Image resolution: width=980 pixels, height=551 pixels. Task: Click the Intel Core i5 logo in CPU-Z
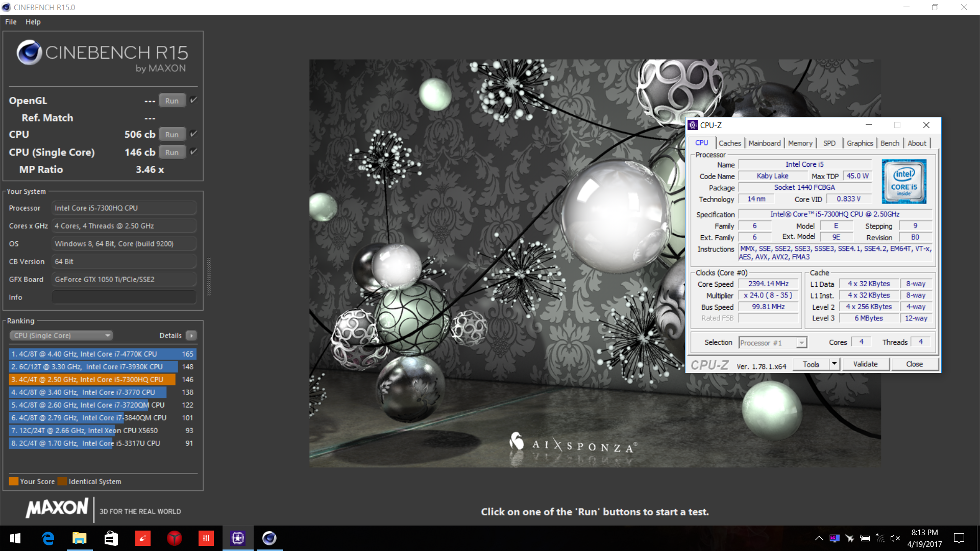pos(904,182)
